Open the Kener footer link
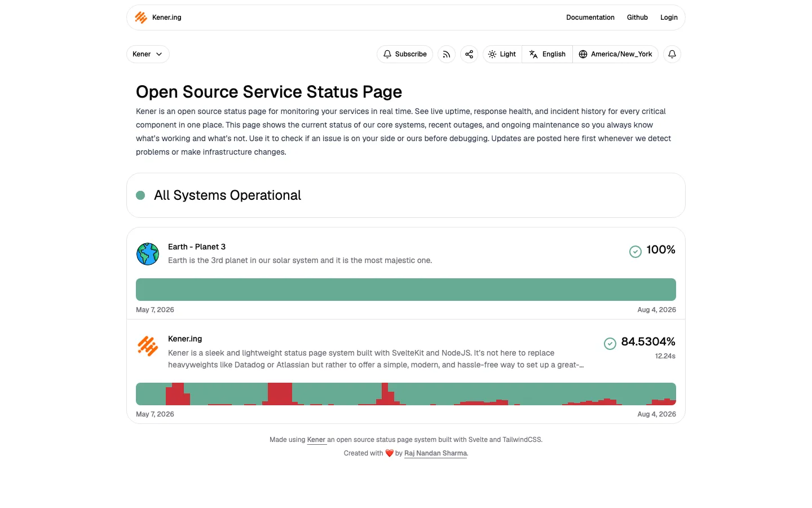The height and width of the screenshot is (508, 812). 316,440
